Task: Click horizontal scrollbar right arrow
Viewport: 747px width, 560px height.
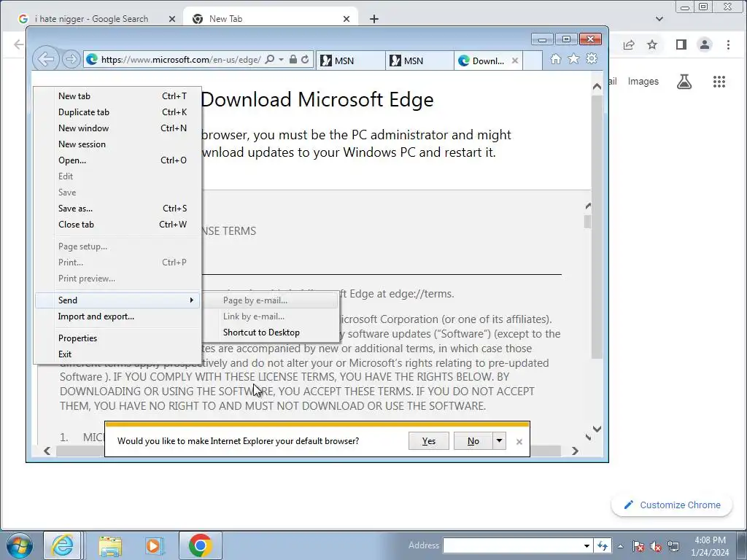Action: coord(575,451)
